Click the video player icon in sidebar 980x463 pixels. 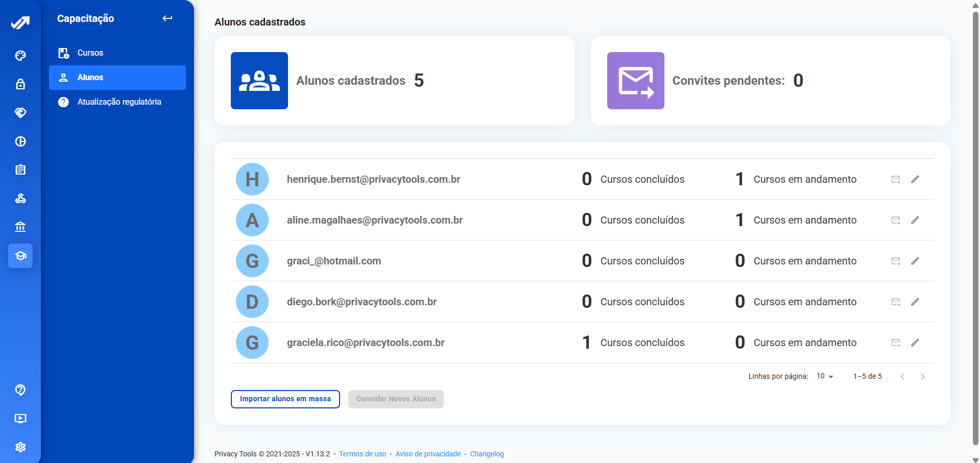point(20,419)
